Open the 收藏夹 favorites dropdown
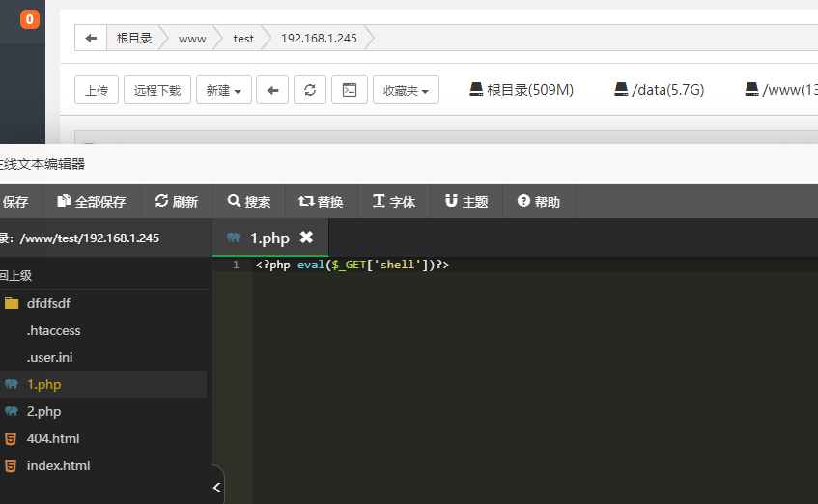Image resolution: width=818 pixels, height=504 pixels. 406,90
